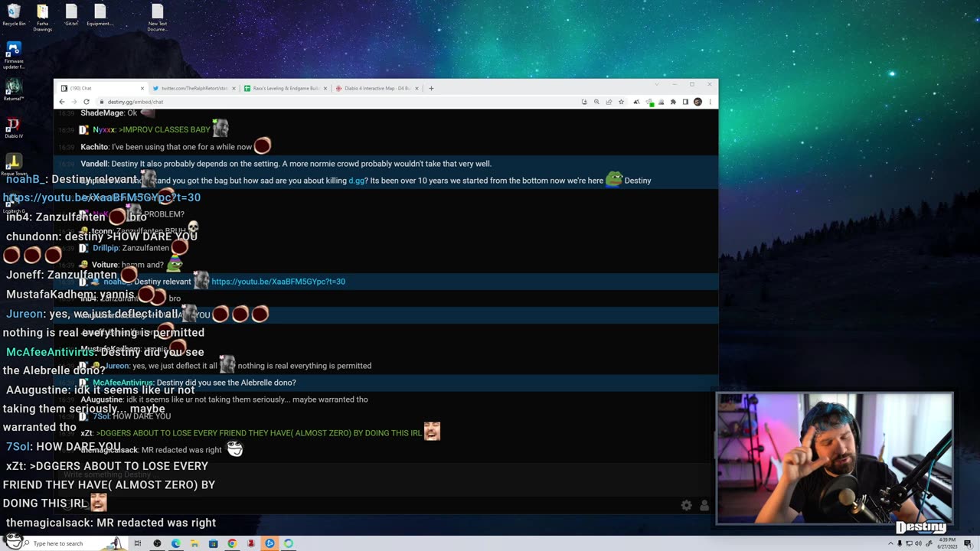980x551 pixels.
Task: Open the Recycle Bin desktop icon
Action: point(14,15)
